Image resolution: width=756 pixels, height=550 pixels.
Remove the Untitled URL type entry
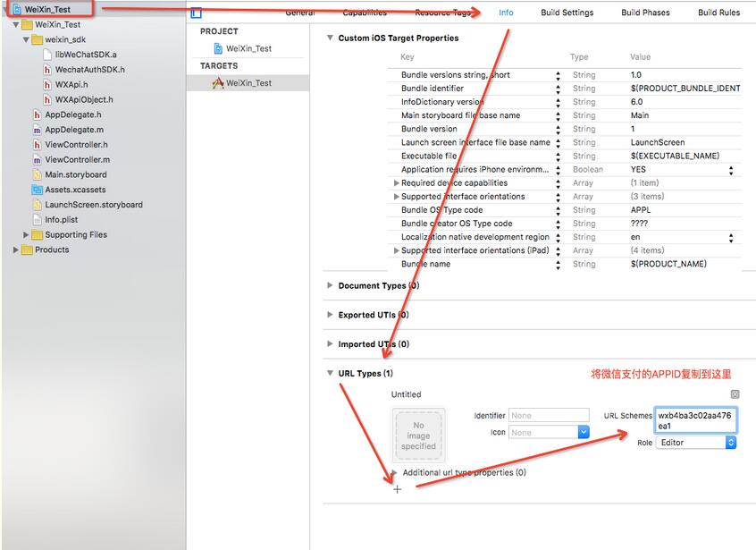click(x=735, y=394)
